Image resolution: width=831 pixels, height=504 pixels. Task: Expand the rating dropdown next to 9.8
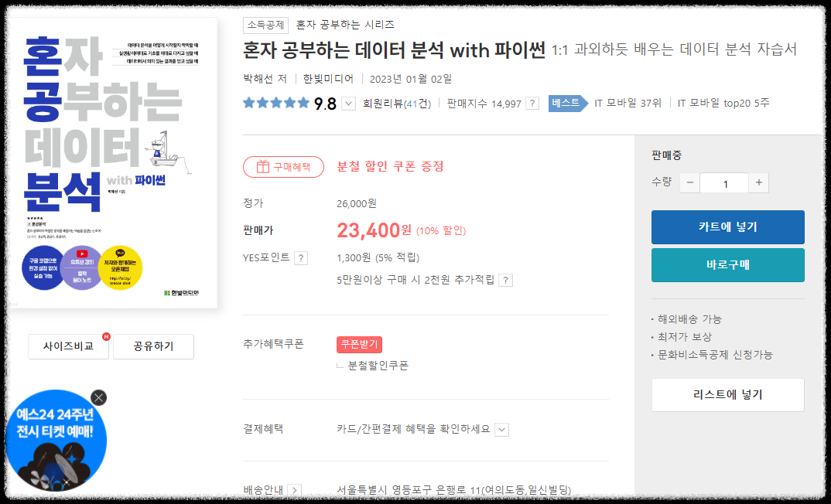(x=348, y=104)
